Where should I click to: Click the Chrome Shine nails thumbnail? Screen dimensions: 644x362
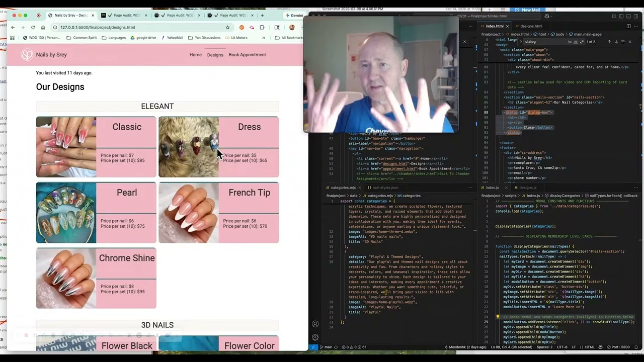(66, 278)
